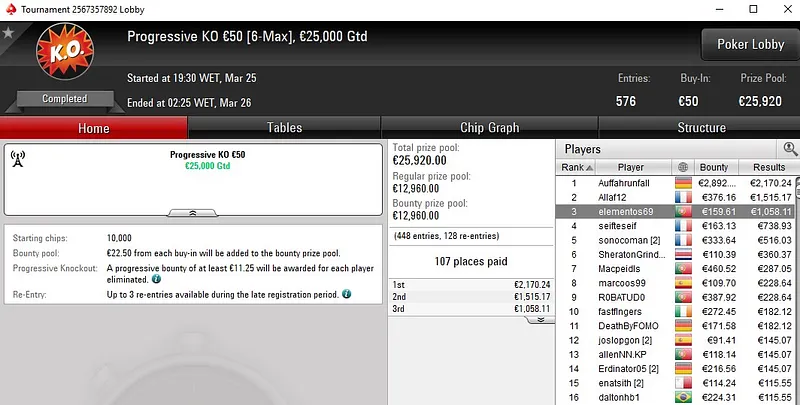The width and height of the screenshot is (800, 405).
Task: Sort players by Rank column
Action: [572, 167]
